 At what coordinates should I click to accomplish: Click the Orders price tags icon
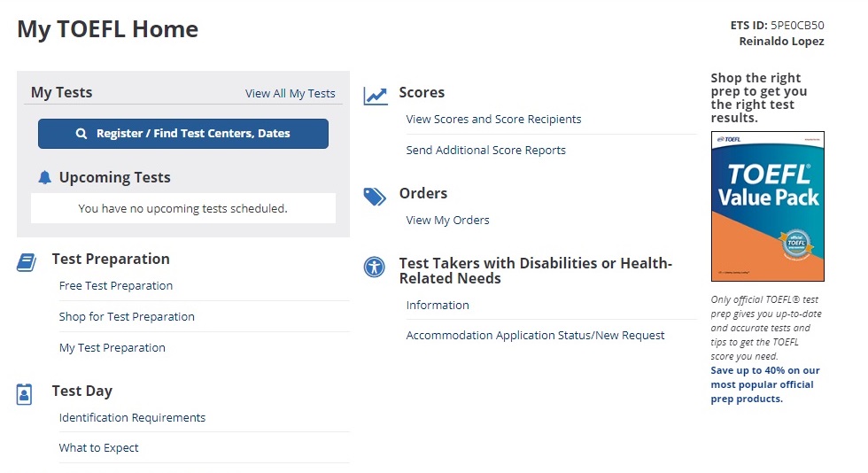click(x=375, y=197)
